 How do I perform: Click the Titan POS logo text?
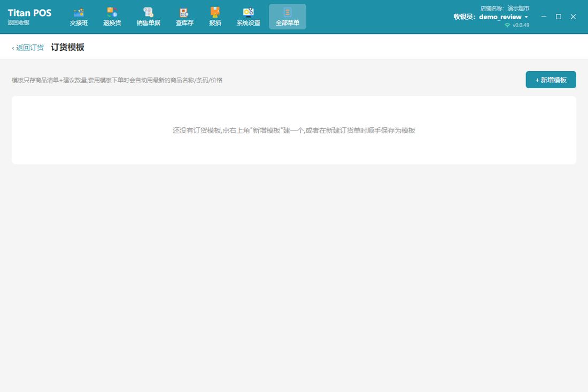click(29, 13)
